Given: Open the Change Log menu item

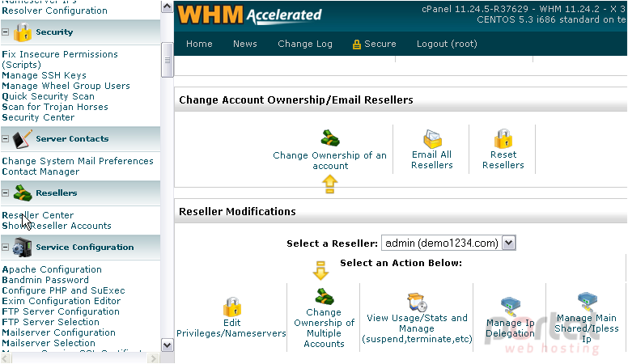Looking at the screenshot, I should click(305, 44).
